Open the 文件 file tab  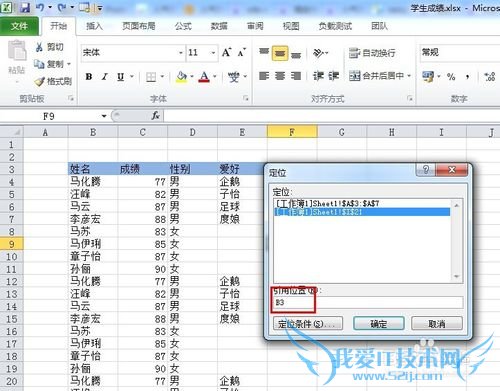pos(19,26)
